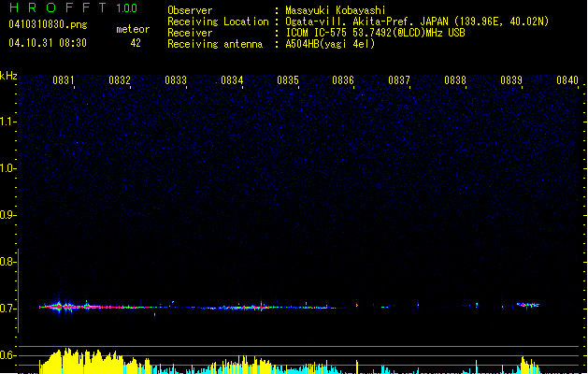Click the 0834 time marker

(x=232, y=80)
